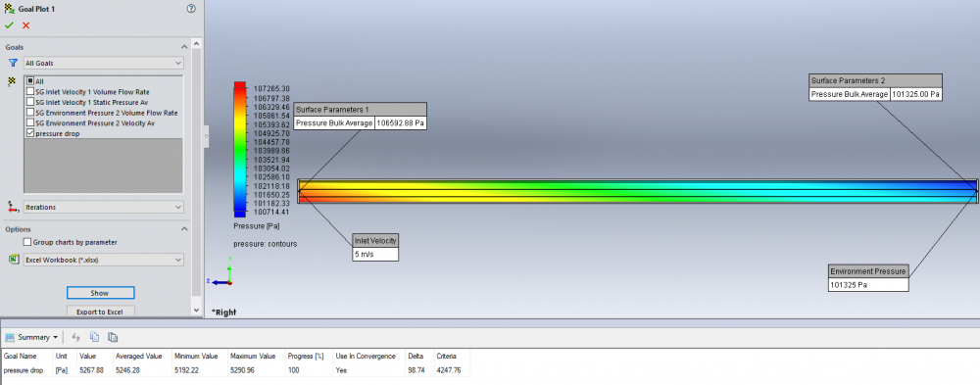The image size is (980, 385).
Task: Open Goal Plot help question mark
Action: tap(191, 9)
